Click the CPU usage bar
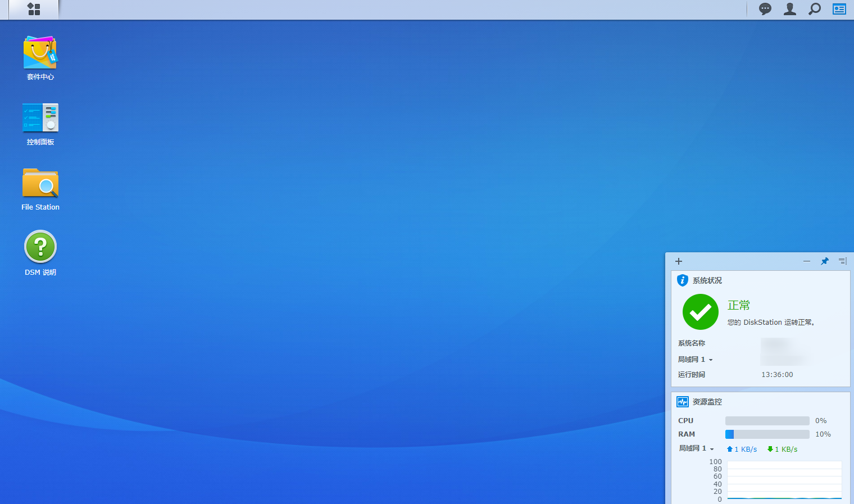The image size is (854, 504). [x=767, y=421]
